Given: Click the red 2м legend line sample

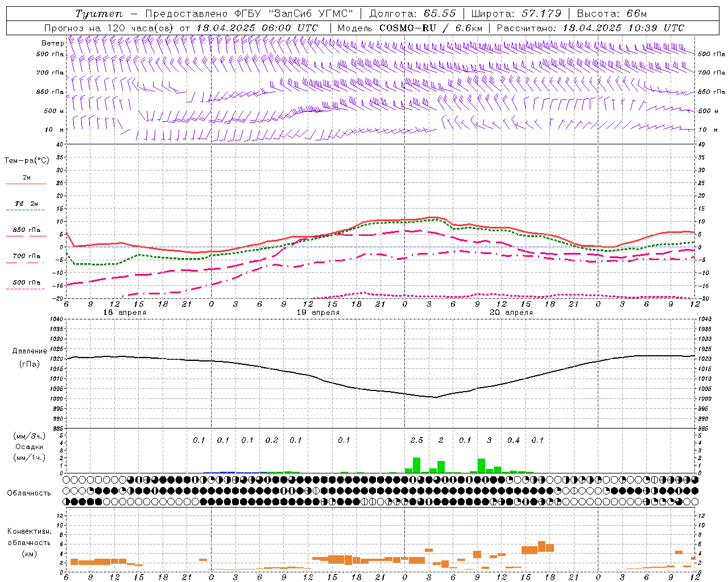Looking at the screenshot, I should (x=26, y=184).
